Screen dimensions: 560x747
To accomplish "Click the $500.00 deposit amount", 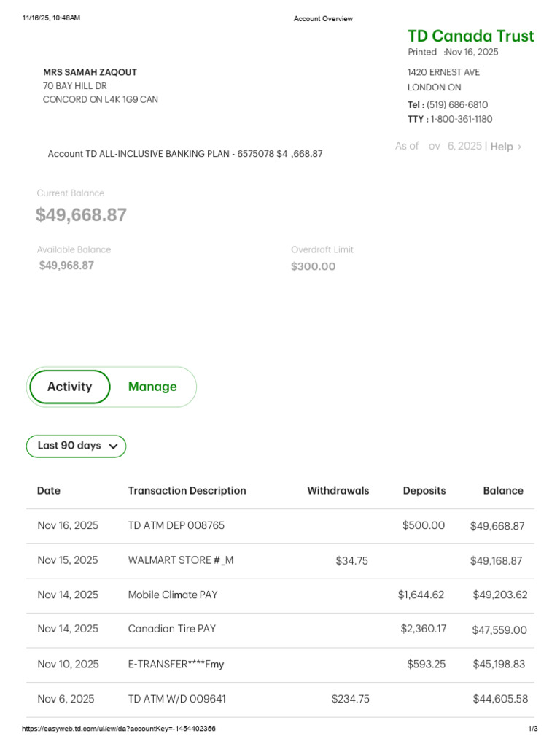I will click(424, 525).
